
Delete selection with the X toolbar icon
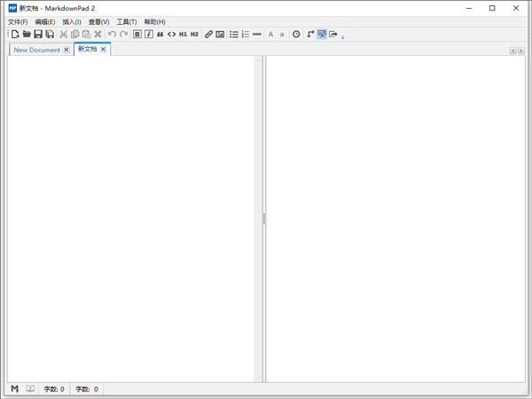(x=98, y=35)
